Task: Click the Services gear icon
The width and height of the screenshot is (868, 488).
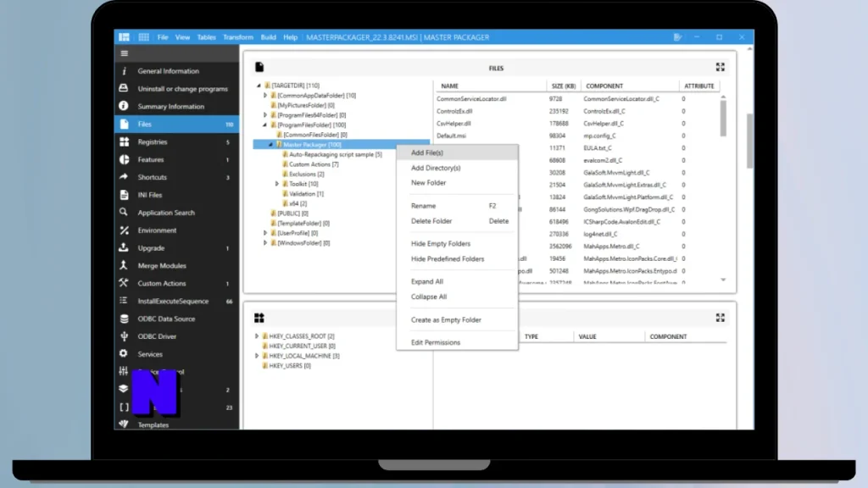Action: click(x=124, y=353)
